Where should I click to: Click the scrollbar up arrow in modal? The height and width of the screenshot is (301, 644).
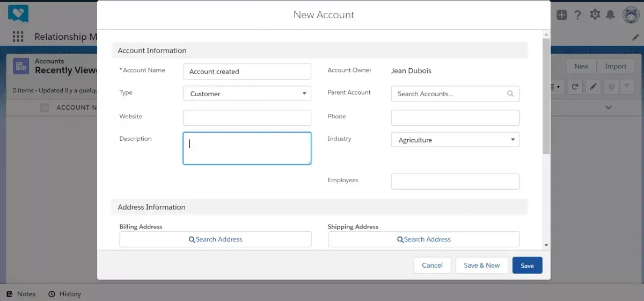[x=546, y=34]
